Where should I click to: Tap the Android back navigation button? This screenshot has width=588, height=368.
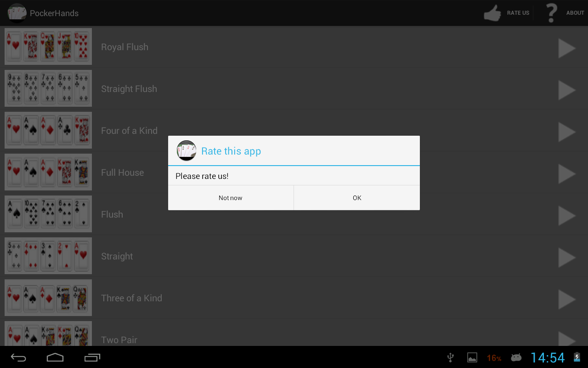point(19,357)
